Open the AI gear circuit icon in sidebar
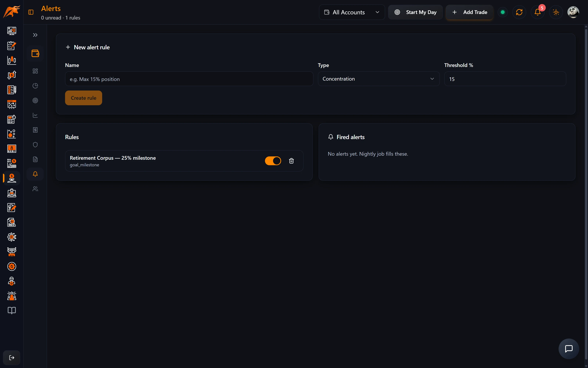Screen dimensions: 588x368 coord(12,237)
